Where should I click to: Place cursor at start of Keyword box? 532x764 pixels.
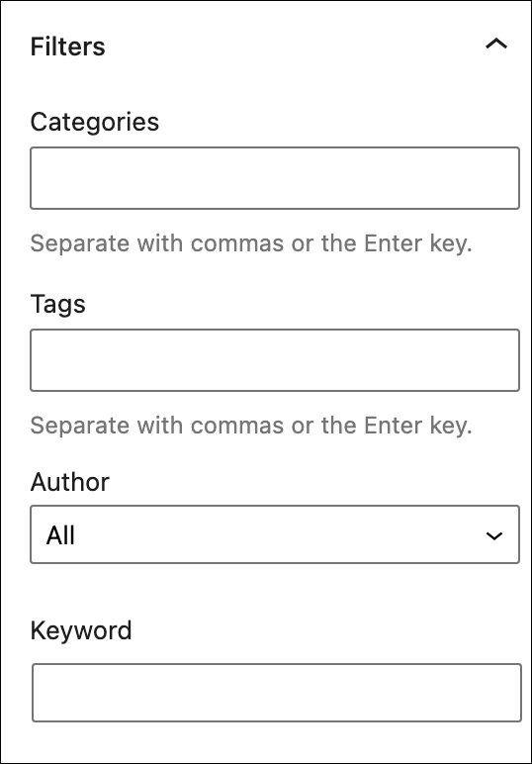42,693
